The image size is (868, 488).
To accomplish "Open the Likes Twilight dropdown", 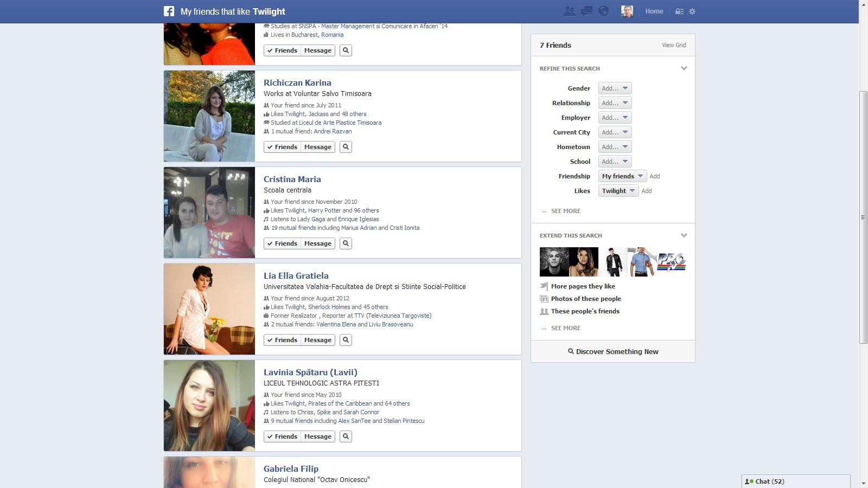I will coord(618,190).
